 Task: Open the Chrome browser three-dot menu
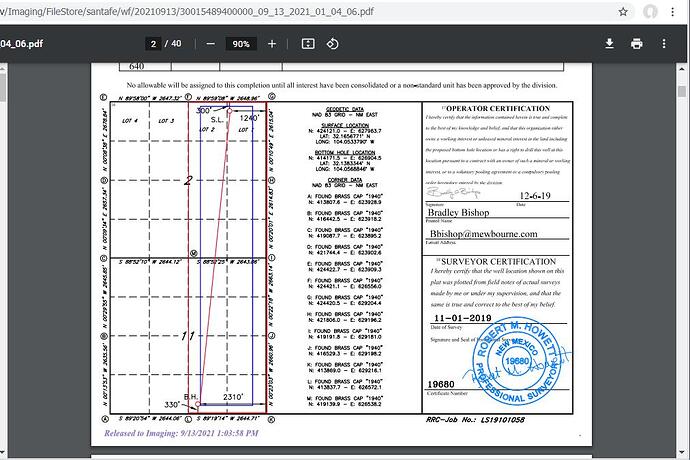point(677,11)
